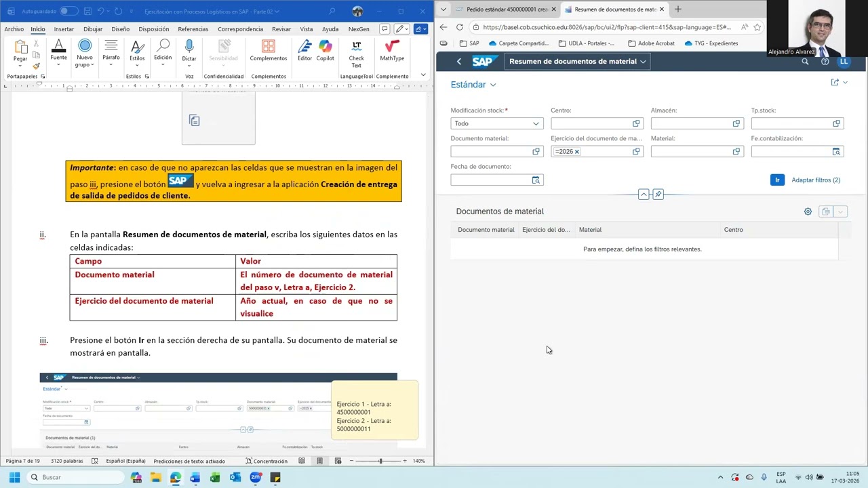The image size is (868, 488).
Task: Click the Español (España) language indicator
Action: (125, 461)
